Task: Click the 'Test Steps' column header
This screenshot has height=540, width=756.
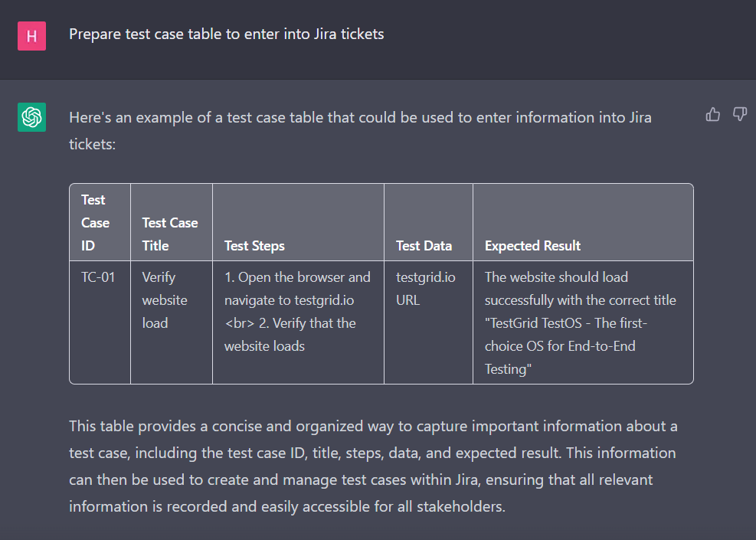Action: click(x=254, y=246)
